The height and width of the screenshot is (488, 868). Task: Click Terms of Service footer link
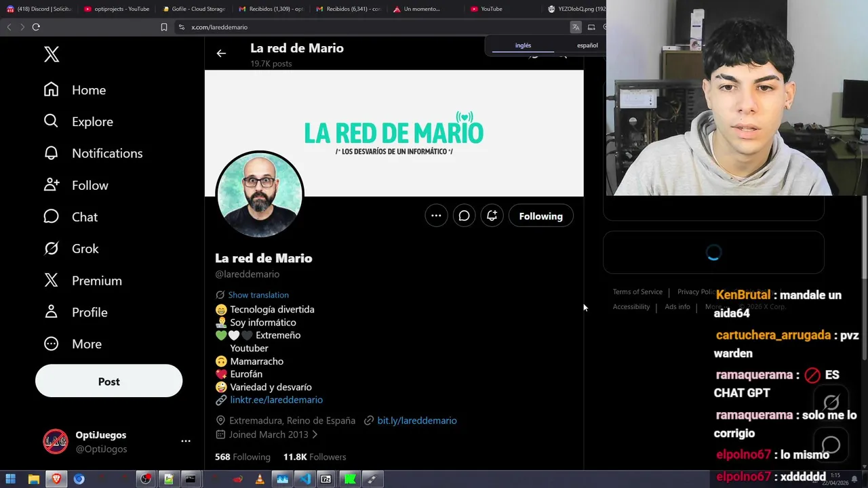637,291
